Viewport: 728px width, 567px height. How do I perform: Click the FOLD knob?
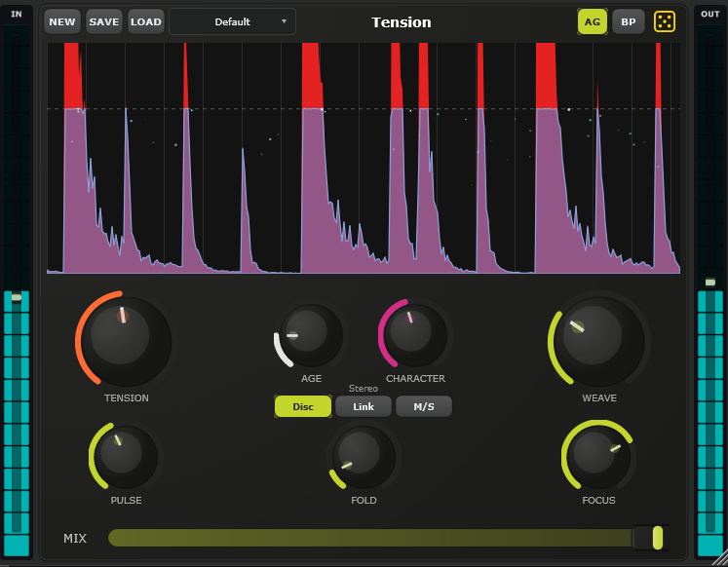tap(362, 455)
